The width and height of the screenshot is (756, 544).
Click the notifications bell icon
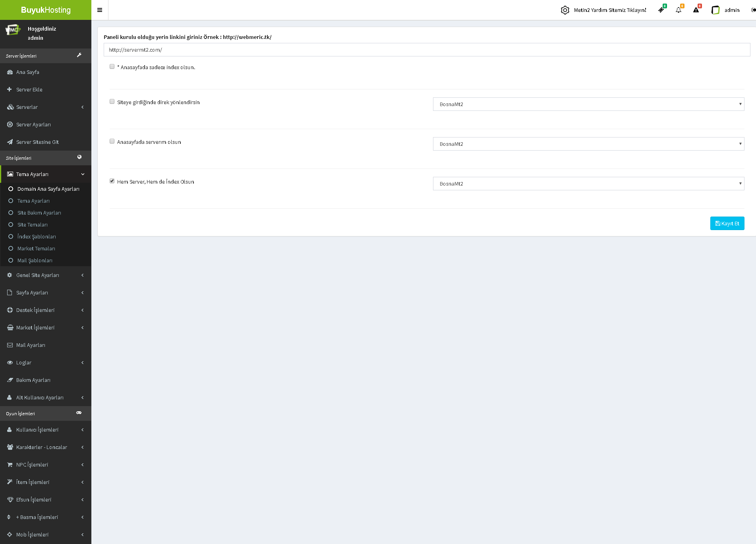(x=679, y=10)
